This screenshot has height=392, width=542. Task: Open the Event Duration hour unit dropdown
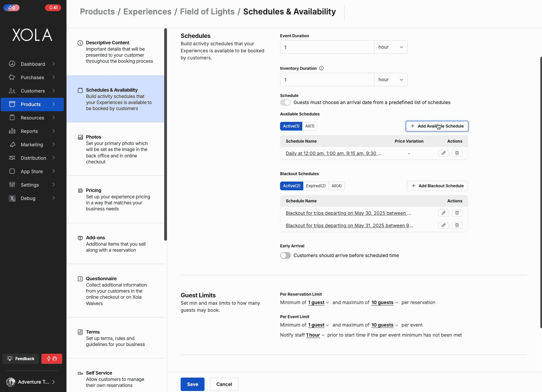[391, 47]
